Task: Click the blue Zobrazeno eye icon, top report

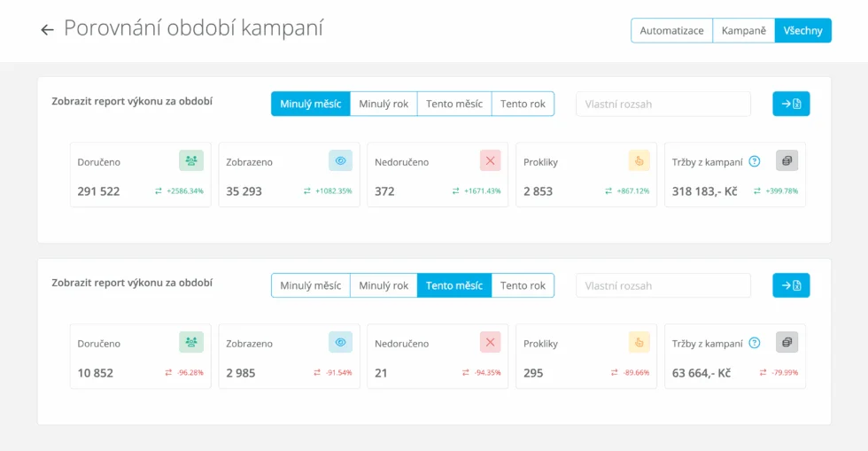Action: click(340, 160)
